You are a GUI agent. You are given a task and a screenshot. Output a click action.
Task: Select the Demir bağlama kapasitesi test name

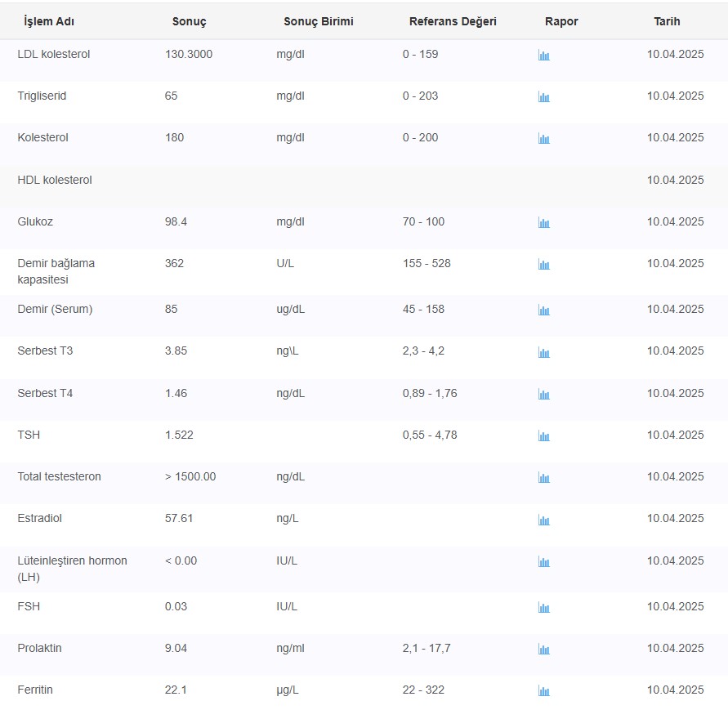(56, 271)
